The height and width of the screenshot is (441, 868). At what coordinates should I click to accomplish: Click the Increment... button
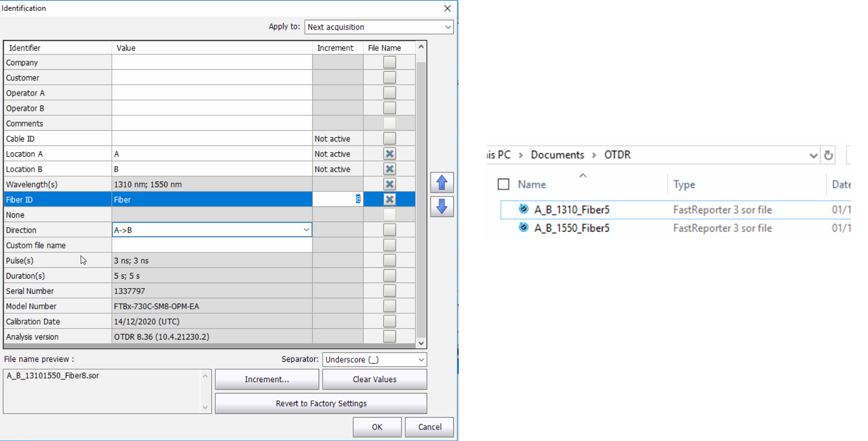[x=267, y=379]
